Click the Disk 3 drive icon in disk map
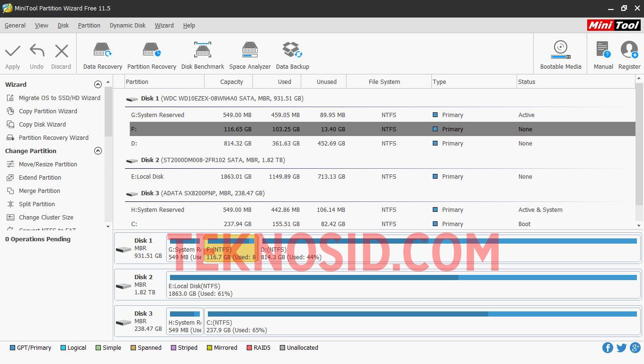Screen dimensions: 644x364 [124, 322]
